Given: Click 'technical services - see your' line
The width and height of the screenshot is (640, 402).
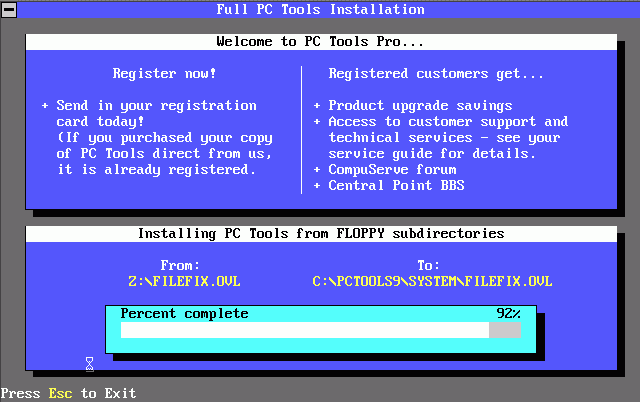Looking at the screenshot, I should 444,138.
